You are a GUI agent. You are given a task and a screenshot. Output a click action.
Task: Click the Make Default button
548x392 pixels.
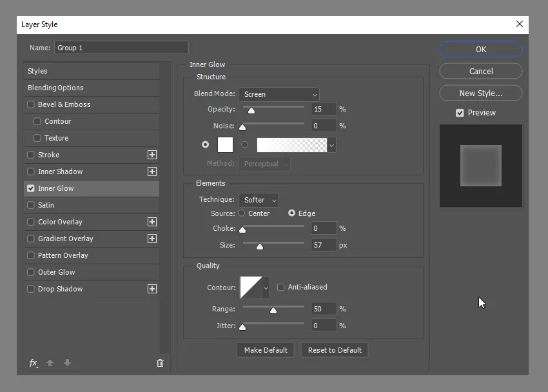tap(266, 350)
